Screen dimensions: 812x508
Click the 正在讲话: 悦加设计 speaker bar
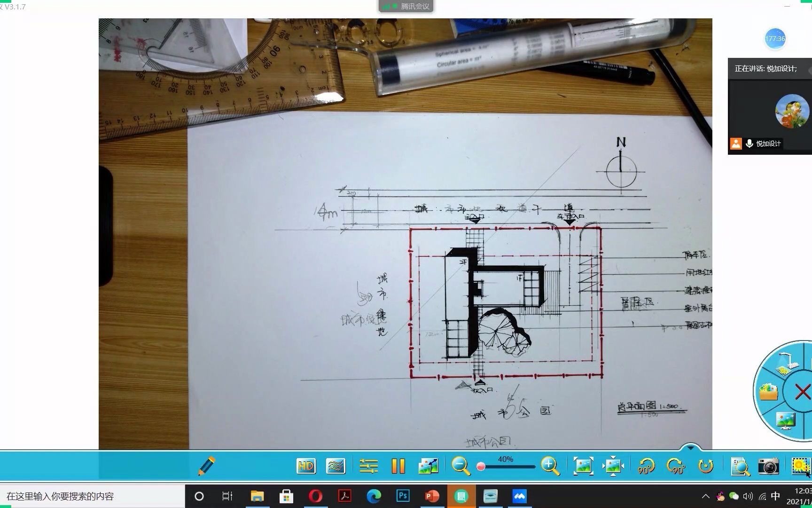(770, 69)
